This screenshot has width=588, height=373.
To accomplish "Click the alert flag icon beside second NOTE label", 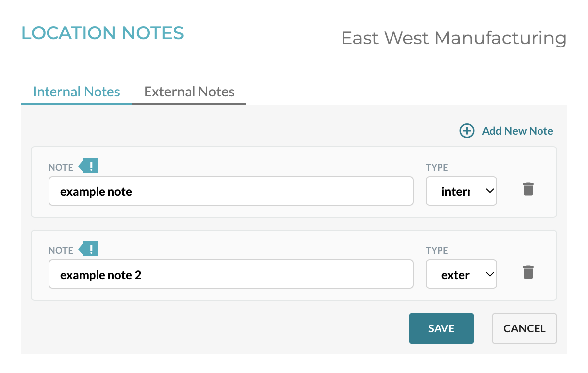I will 89,249.
